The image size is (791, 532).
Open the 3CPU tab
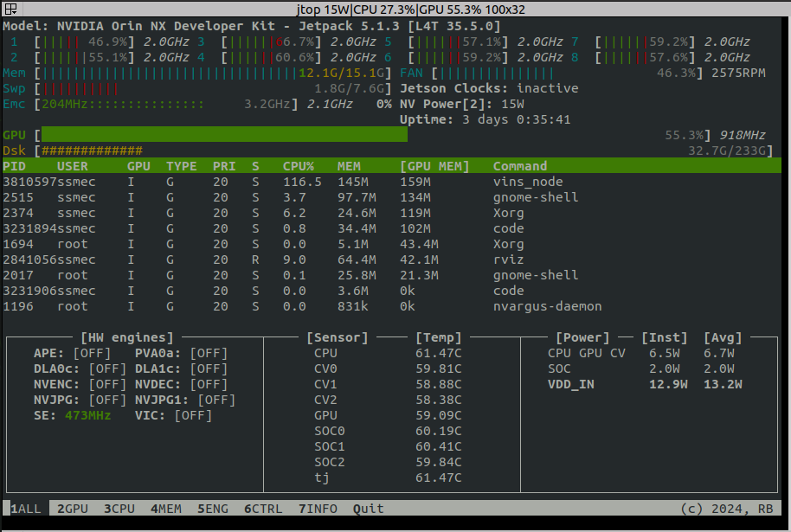119,509
